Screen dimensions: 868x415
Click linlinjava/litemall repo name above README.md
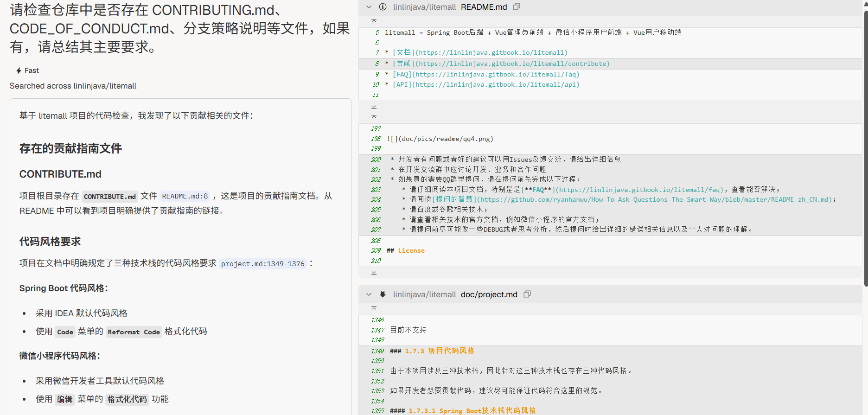tap(424, 7)
